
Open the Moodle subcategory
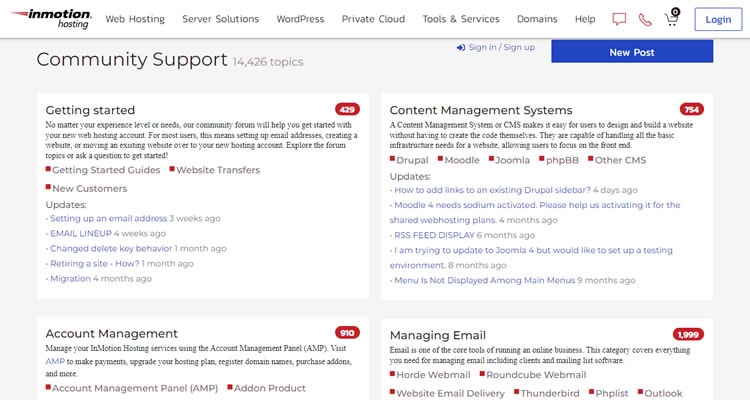pyautogui.click(x=462, y=160)
